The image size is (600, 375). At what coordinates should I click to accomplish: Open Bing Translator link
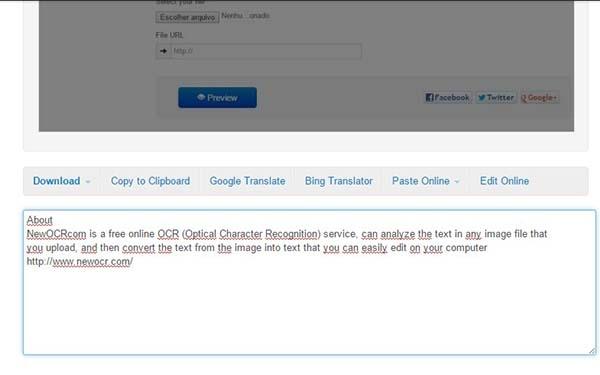tap(338, 181)
